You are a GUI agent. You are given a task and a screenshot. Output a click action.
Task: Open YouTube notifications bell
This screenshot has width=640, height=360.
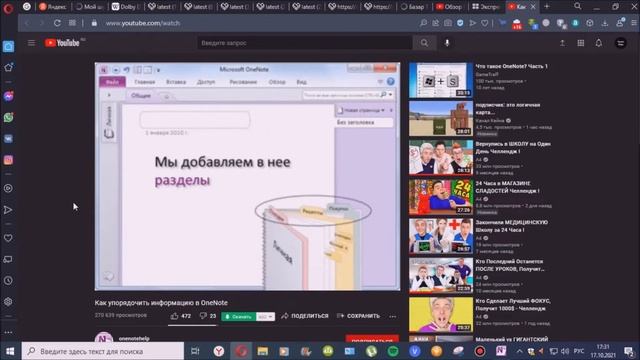tap(598, 43)
